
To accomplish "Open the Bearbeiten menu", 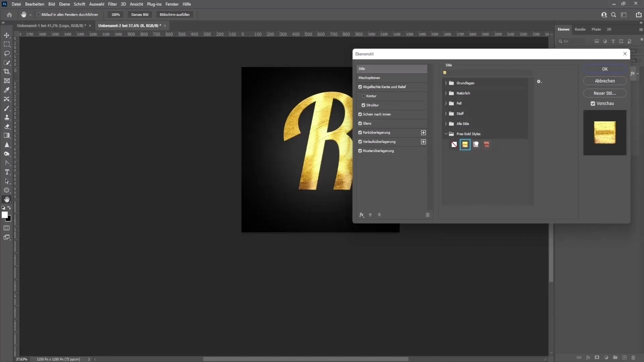I will (x=35, y=4).
